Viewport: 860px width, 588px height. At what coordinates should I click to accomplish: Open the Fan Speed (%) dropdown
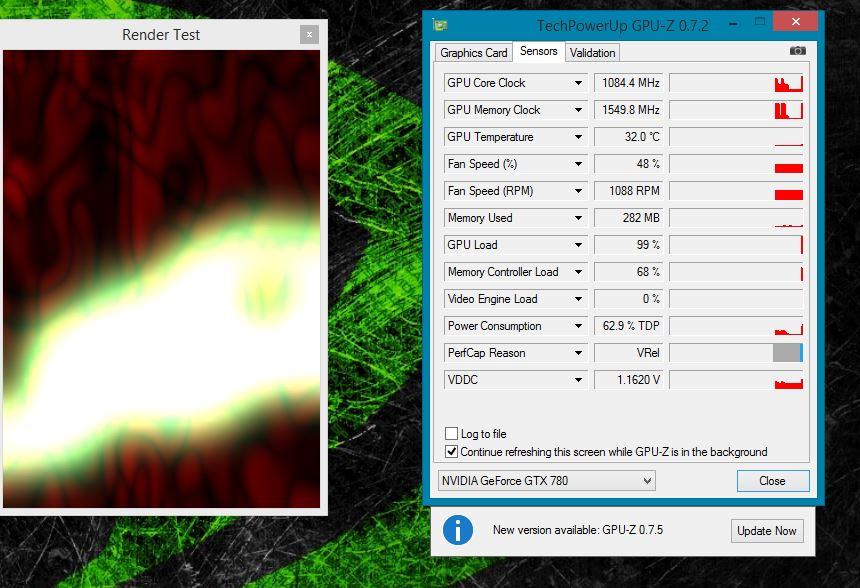tap(578, 163)
